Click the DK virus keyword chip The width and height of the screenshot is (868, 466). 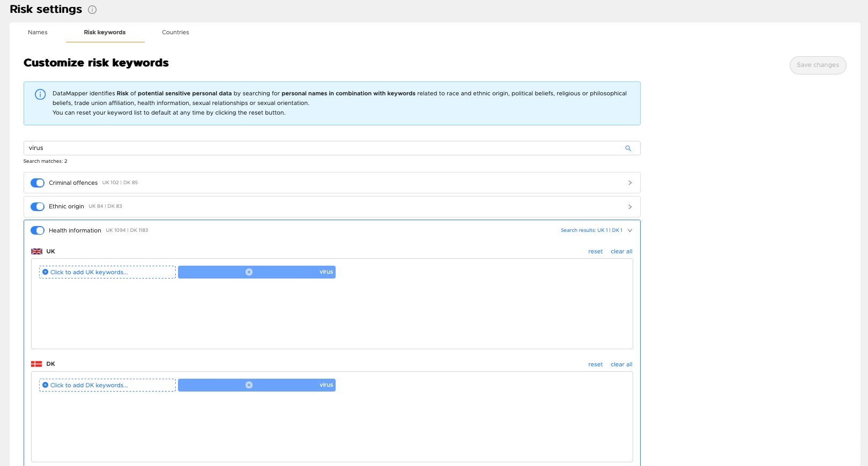click(x=257, y=385)
